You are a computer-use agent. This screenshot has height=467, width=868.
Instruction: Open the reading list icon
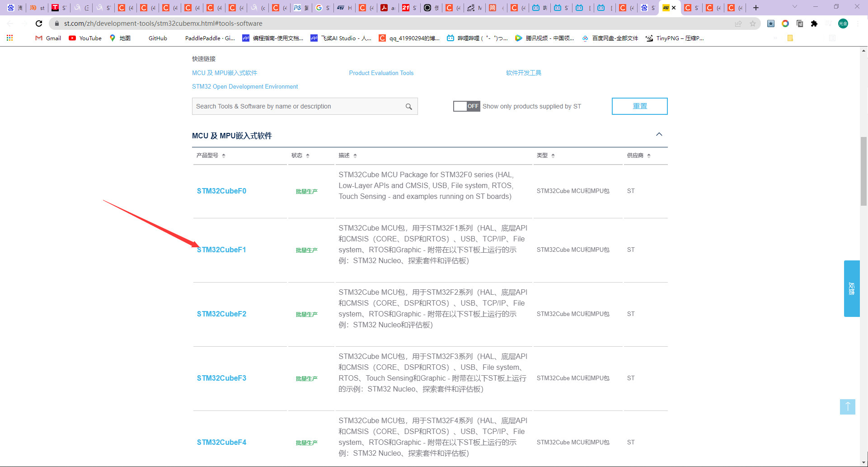(832, 38)
